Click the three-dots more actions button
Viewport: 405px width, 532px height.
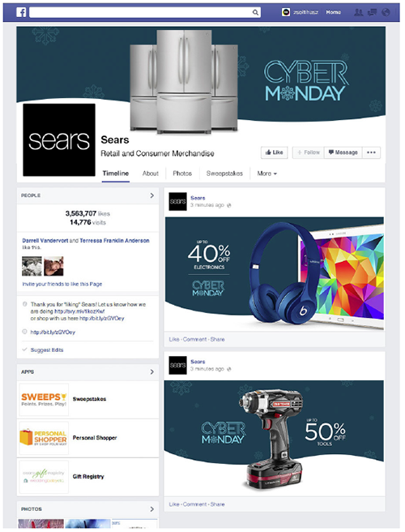[x=371, y=152]
